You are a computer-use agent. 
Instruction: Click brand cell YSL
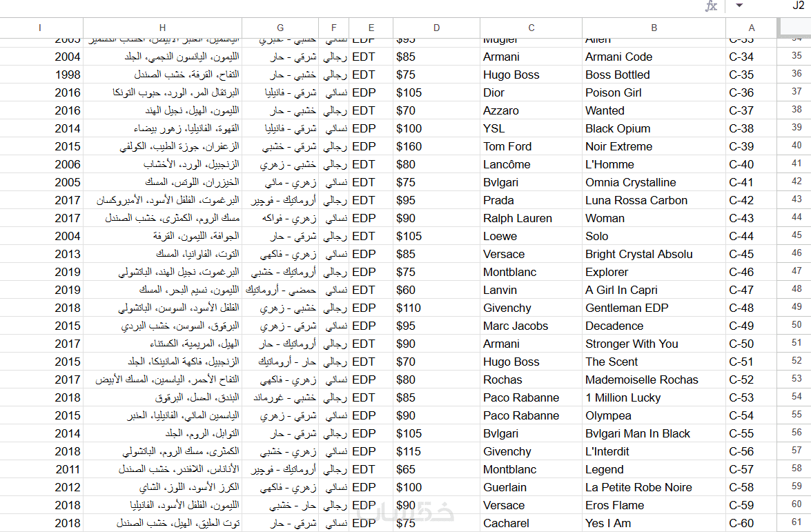point(531,128)
